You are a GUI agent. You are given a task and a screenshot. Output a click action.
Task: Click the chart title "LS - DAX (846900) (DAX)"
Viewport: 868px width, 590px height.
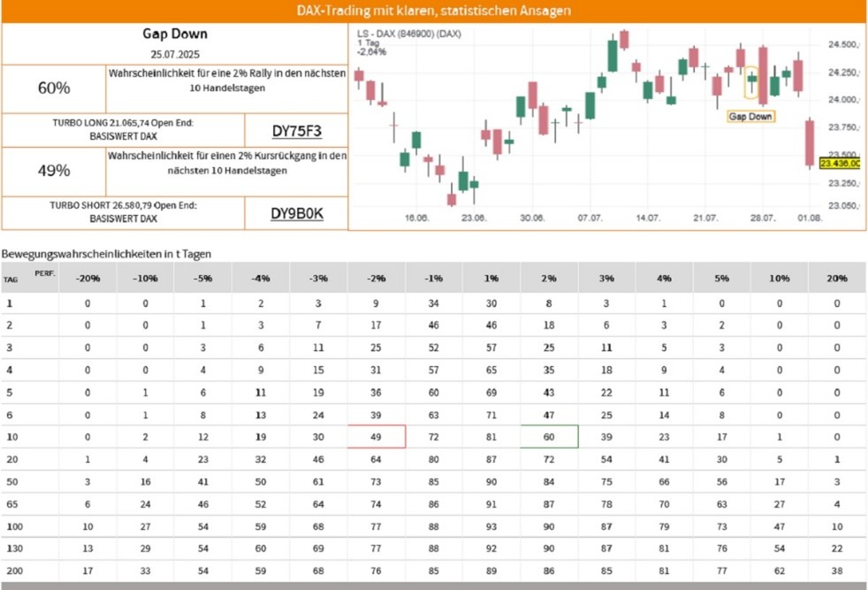(x=409, y=34)
